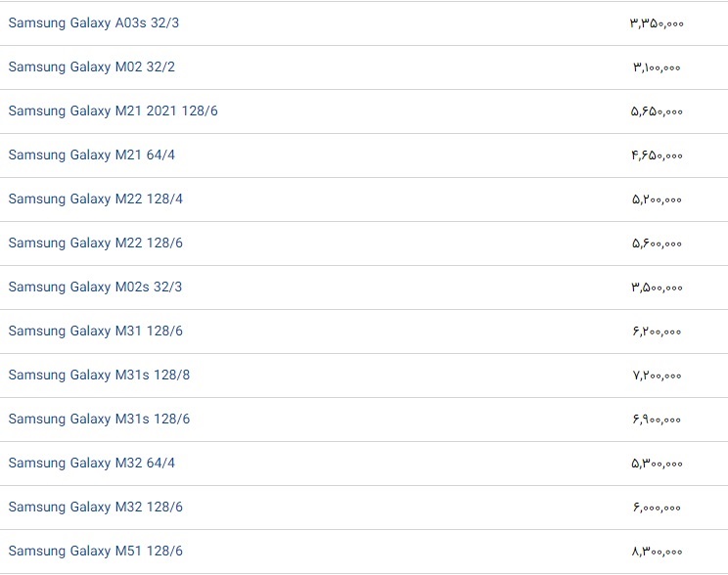The height and width of the screenshot is (575, 728).
Task: Select the price of Galaxy M32 128/6
Action: [x=657, y=508]
